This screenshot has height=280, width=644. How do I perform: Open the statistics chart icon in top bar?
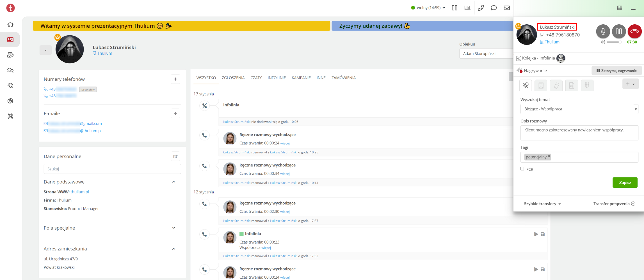pyautogui.click(x=467, y=8)
